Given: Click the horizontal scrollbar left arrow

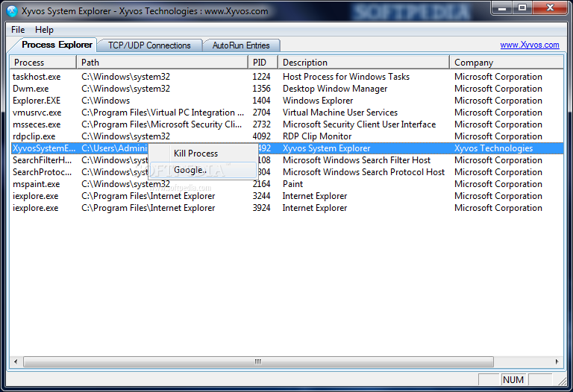Looking at the screenshot, I should click(x=16, y=361).
